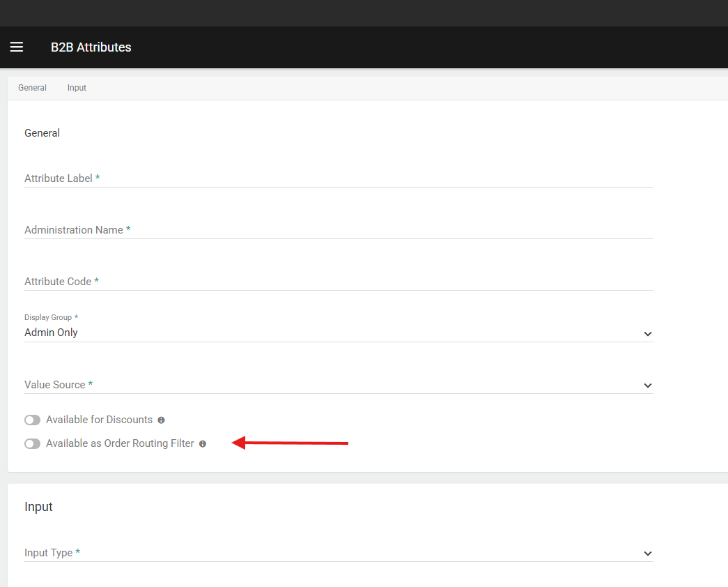Screen dimensions: 728x587
Task: Enable the Available for Discounts toggle
Action: [32, 420]
